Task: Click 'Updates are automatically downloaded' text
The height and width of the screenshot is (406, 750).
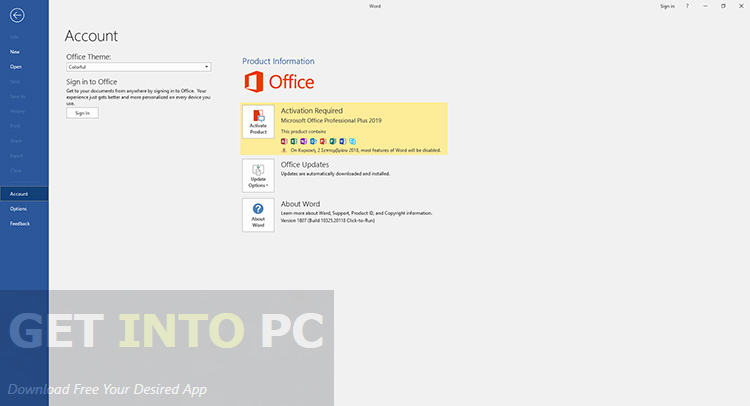Action: [x=335, y=174]
